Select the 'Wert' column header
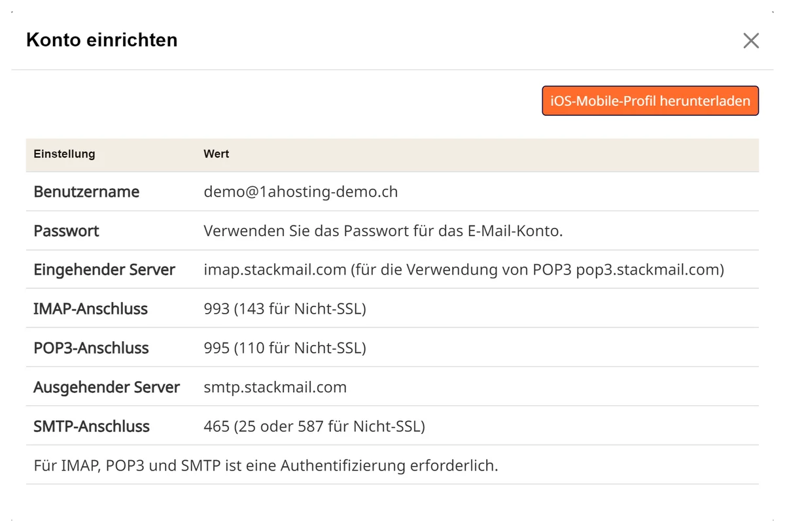785x532 pixels. point(217,154)
